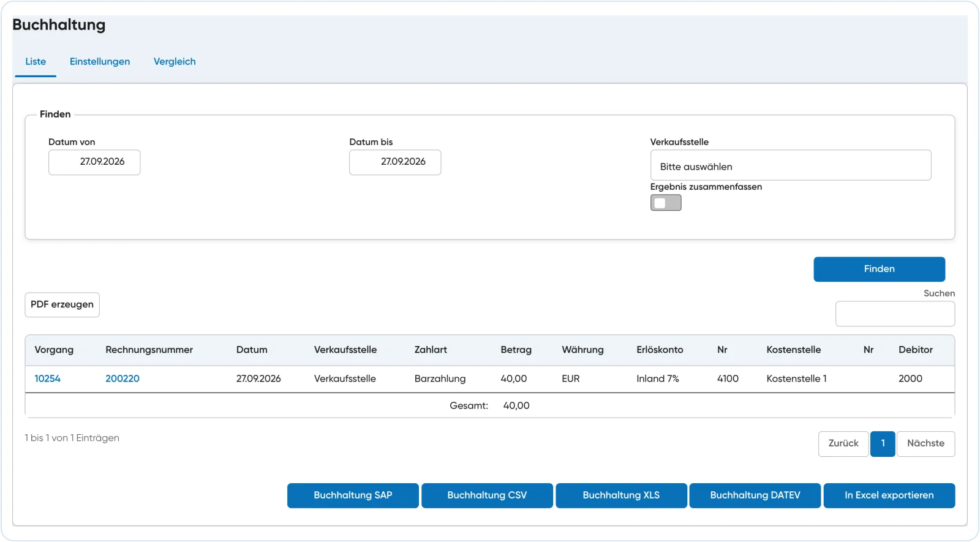Image resolution: width=980 pixels, height=542 pixels.
Task: Export via Buchhaltung DATEV button
Action: (755, 496)
